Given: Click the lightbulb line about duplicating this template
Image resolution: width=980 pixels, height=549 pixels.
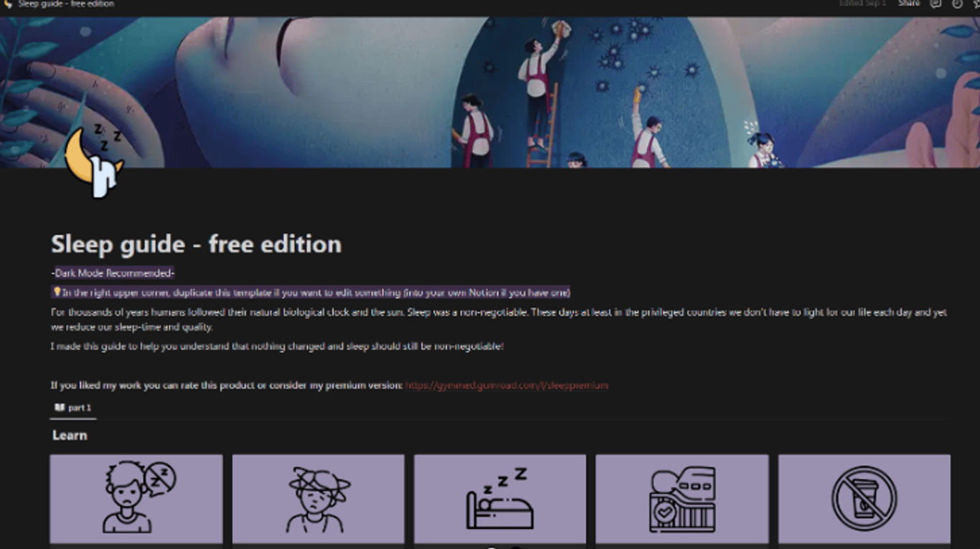Looking at the screenshot, I should [x=311, y=292].
